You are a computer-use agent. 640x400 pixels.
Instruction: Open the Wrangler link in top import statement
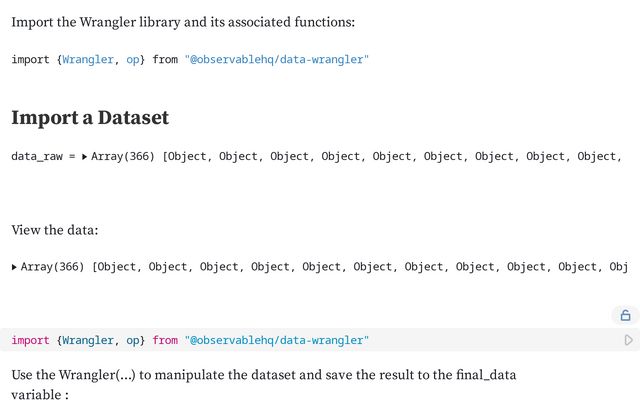tap(88, 60)
